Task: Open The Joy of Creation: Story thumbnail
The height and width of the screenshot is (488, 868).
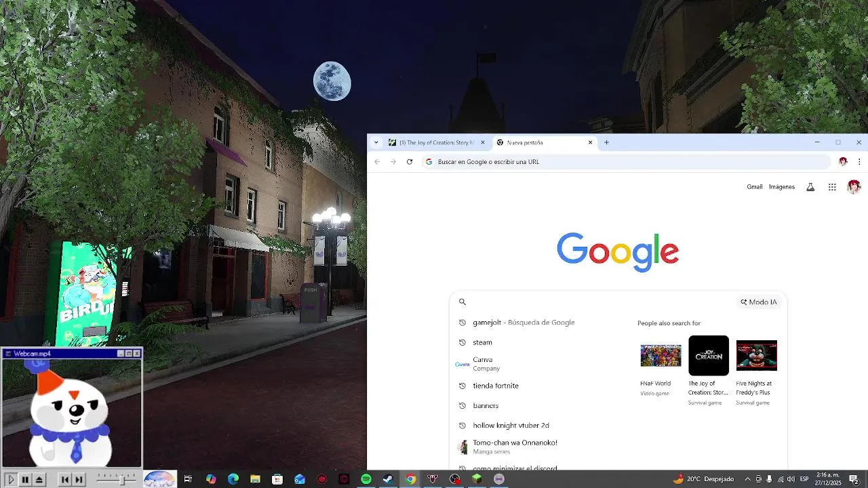Action: click(x=709, y=356)
